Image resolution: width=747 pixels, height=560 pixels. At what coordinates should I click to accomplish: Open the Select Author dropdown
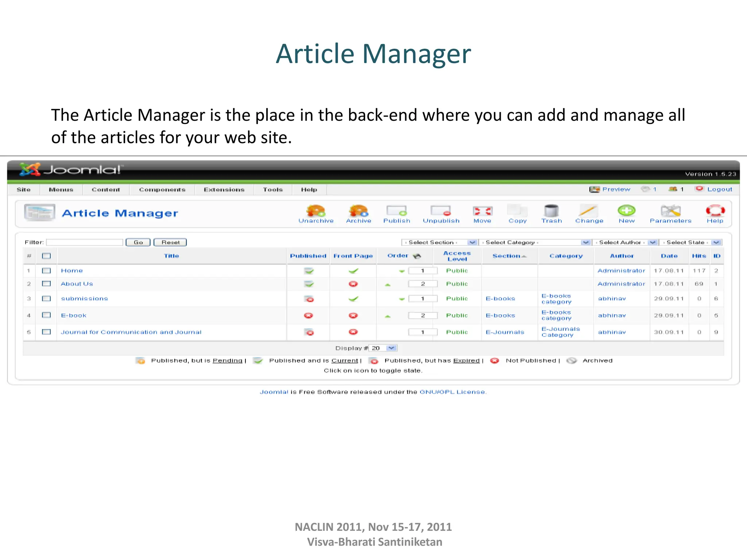(x=625, y=242)
